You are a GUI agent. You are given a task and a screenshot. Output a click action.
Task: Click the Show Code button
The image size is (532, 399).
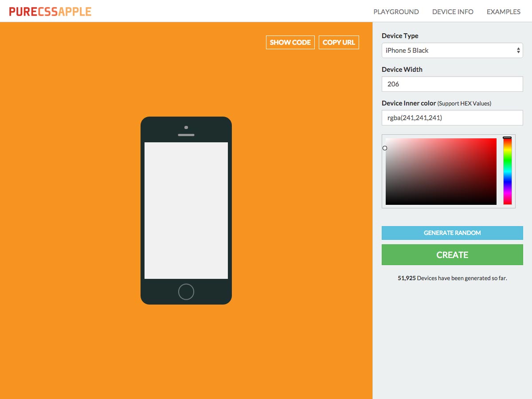(x=290, y=43)
